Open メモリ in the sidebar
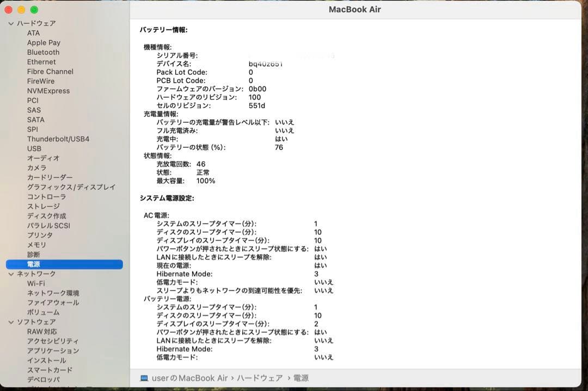Viewport: 588px width, 391px height. pyautogui.click(x=37, y=245)
